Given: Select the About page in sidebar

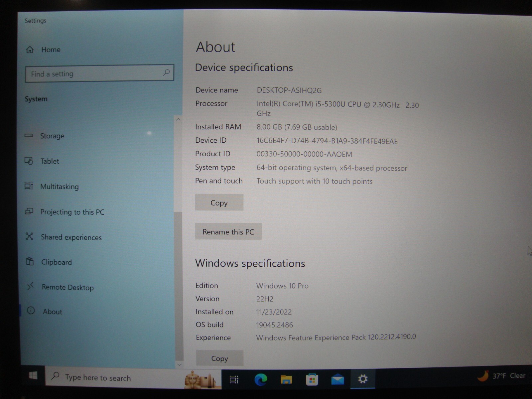Looking at the screenshot, I should [x=52, y=312].
